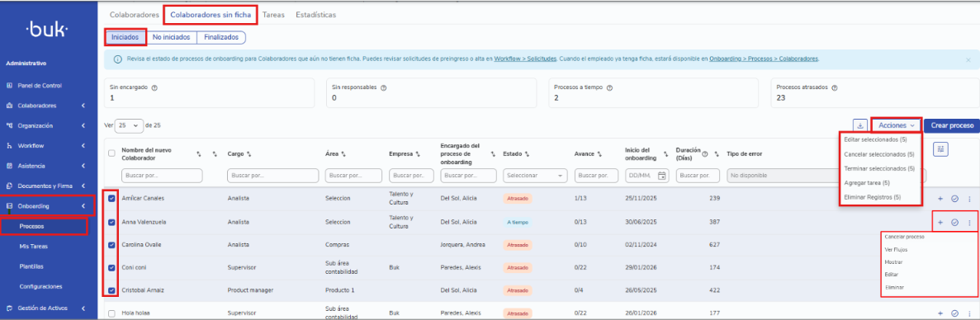
Task: Click the Crear proceso button
Action: click(x=952, y=125)
